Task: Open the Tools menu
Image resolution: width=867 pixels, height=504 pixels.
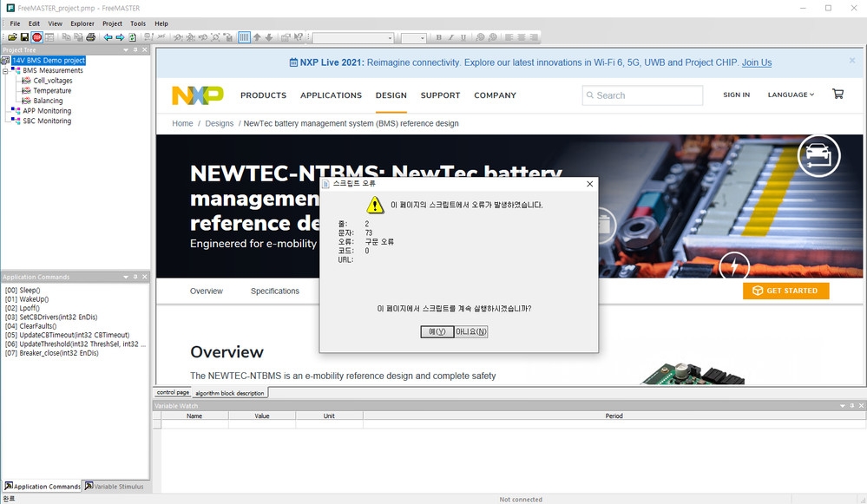Action: click(138, 23)
